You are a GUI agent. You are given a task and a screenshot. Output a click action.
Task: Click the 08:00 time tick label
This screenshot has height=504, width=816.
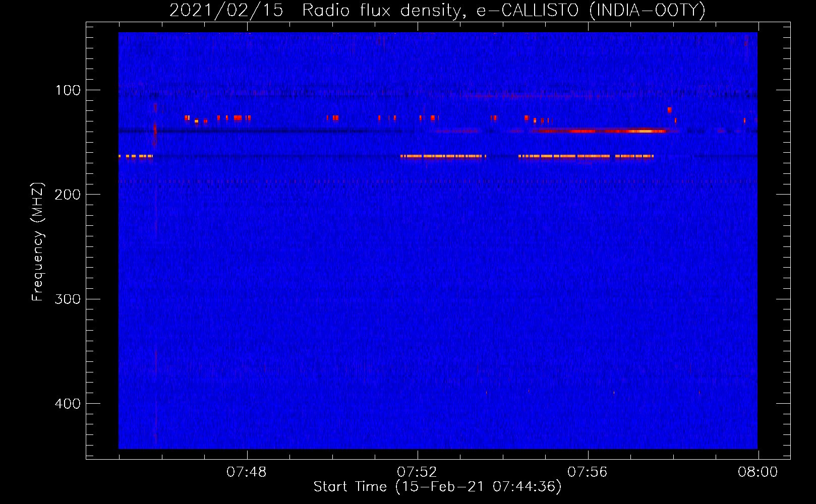tap(757, 472)
